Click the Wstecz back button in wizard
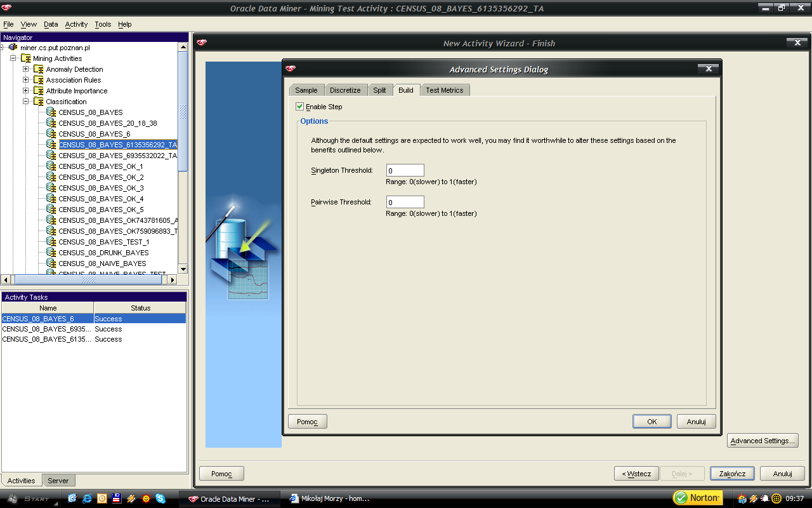This screenshot has width=812, height=508. pos(636,474)
